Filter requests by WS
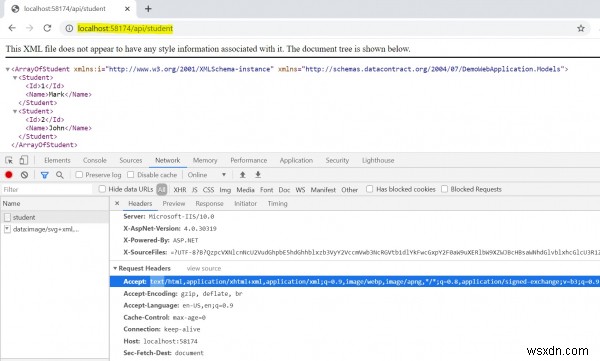Screen dimensions: 600x361 (x=300, y=189)
